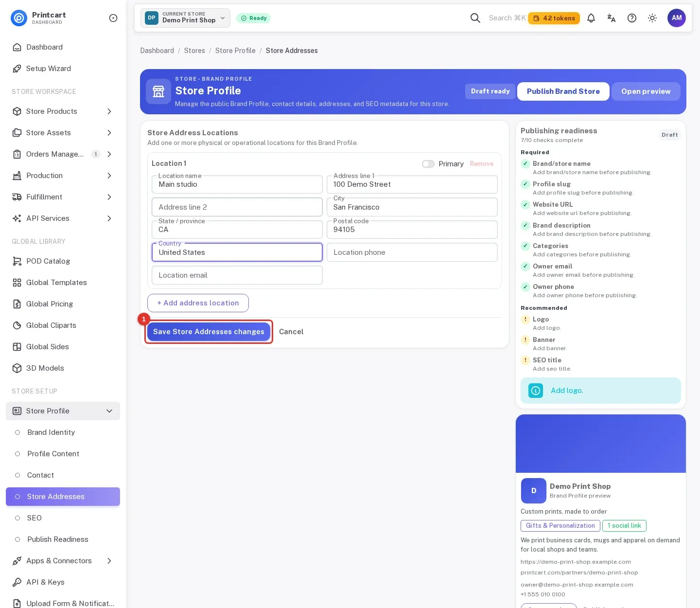Open language translate icon
The width and height of the screenshot is (700, 608).
(x=612, y=18)
